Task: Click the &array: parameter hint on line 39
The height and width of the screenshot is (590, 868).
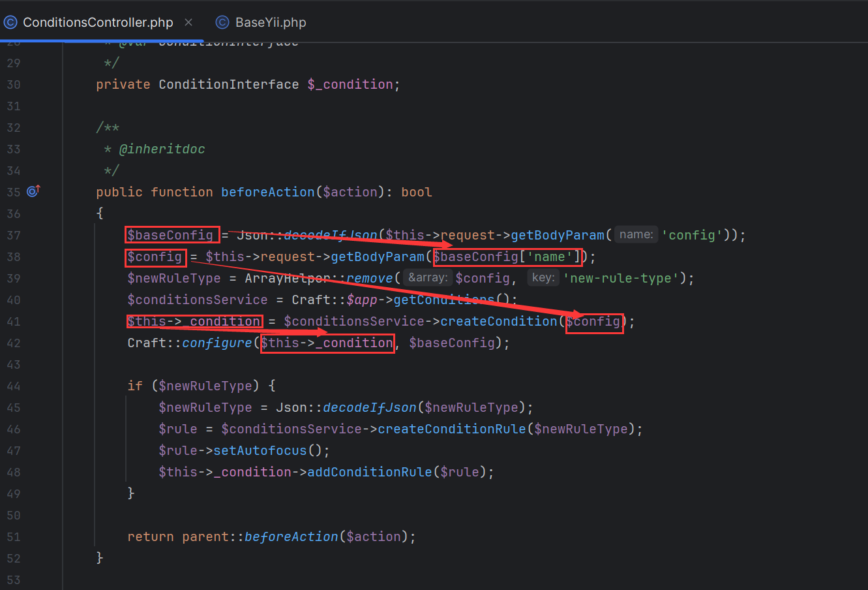Action: click(x=428, y=278)
